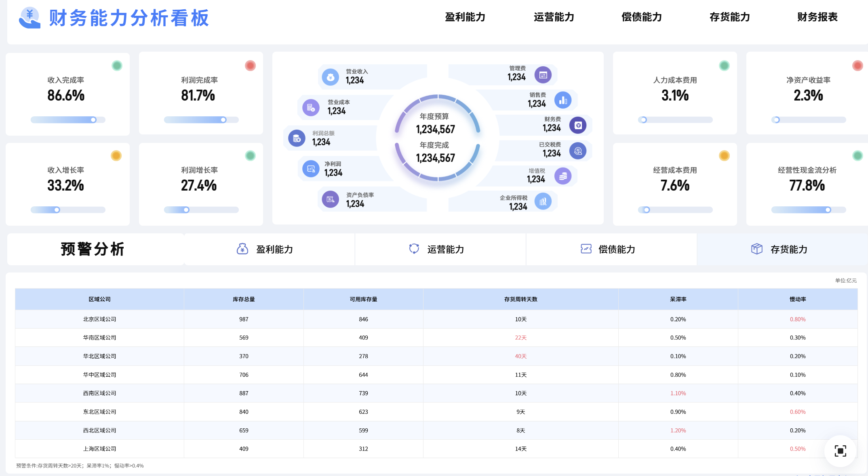The image size is (868, 476).
Task: Click the red 22天 cell for 华南区域公司
Action: 520,338
